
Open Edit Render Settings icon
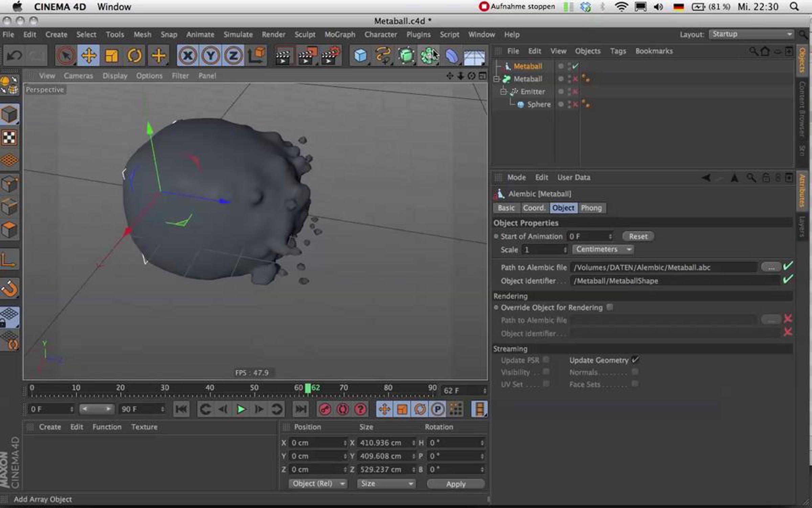(330, 56)
